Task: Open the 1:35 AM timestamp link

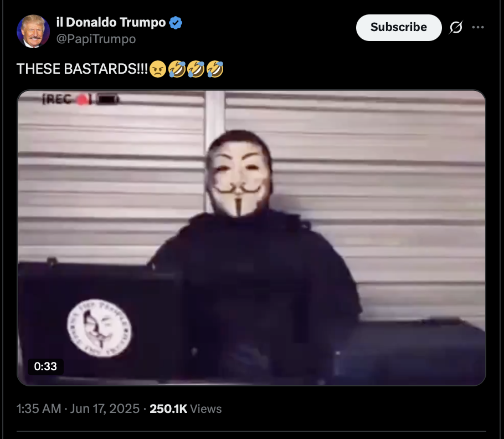Action: tap(39, 409)
